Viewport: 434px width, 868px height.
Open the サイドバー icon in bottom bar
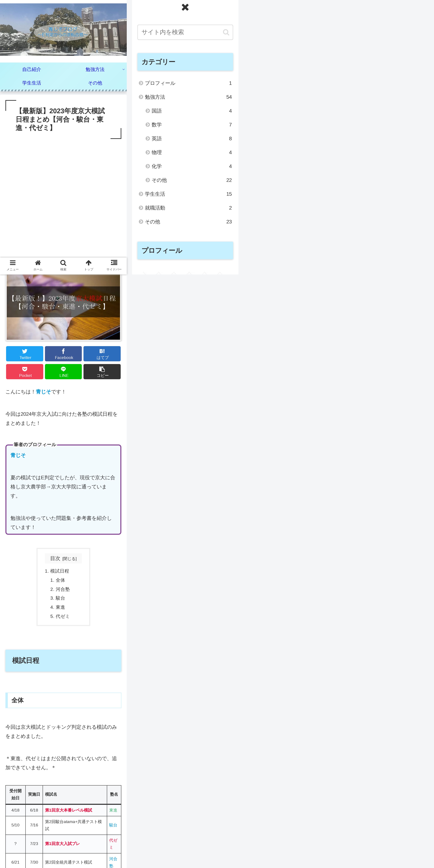coord(114,265)
